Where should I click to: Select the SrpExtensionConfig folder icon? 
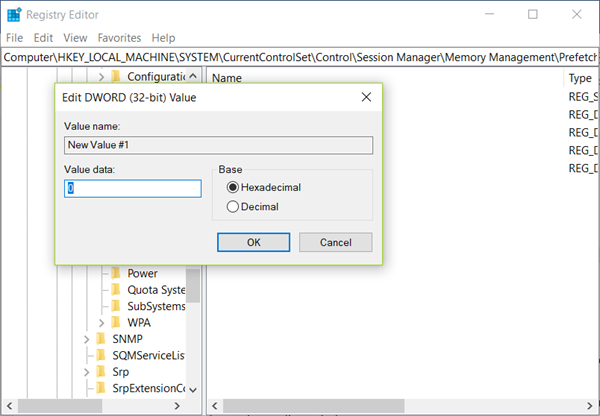tap(101, 388)
